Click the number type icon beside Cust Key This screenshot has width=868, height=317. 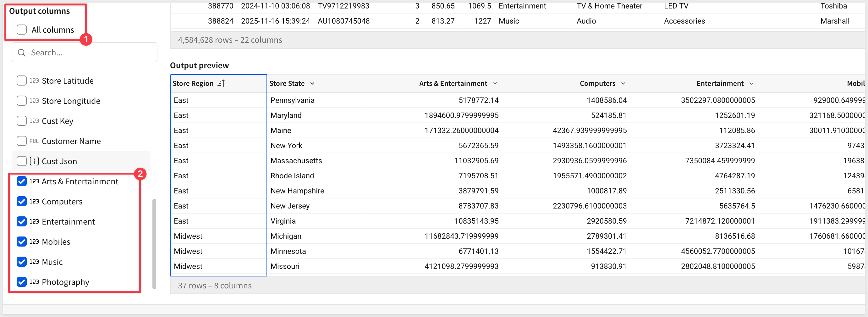tap(34, 121)
